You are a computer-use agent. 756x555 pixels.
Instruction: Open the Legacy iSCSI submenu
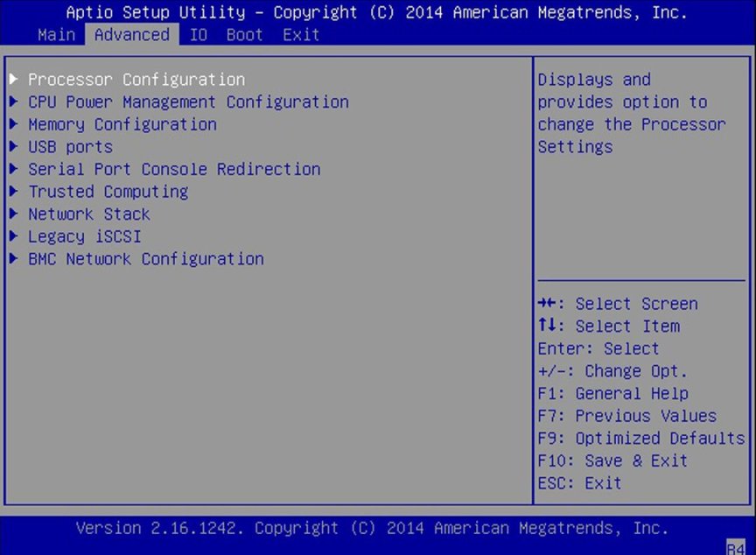[x=85, y=236]
